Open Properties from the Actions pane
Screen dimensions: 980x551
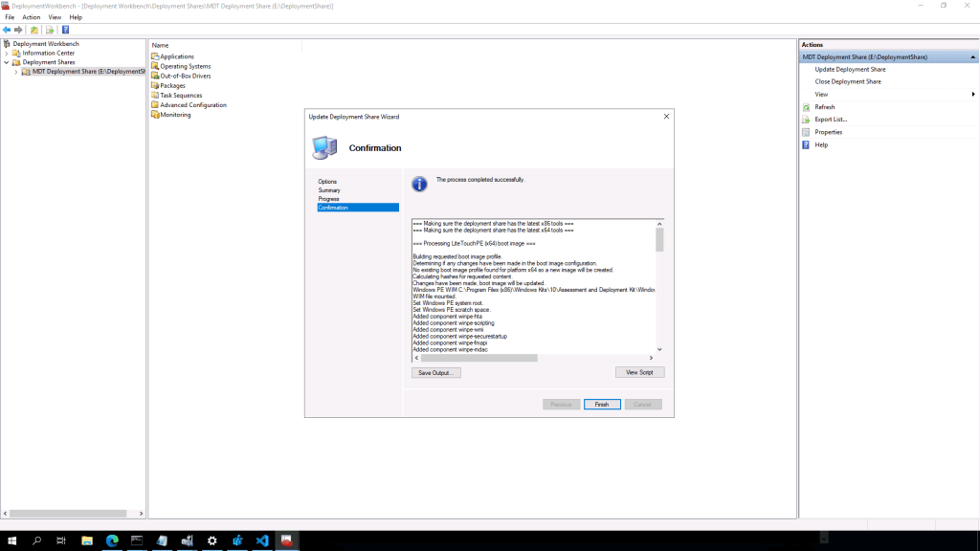(x=828, y=132)
